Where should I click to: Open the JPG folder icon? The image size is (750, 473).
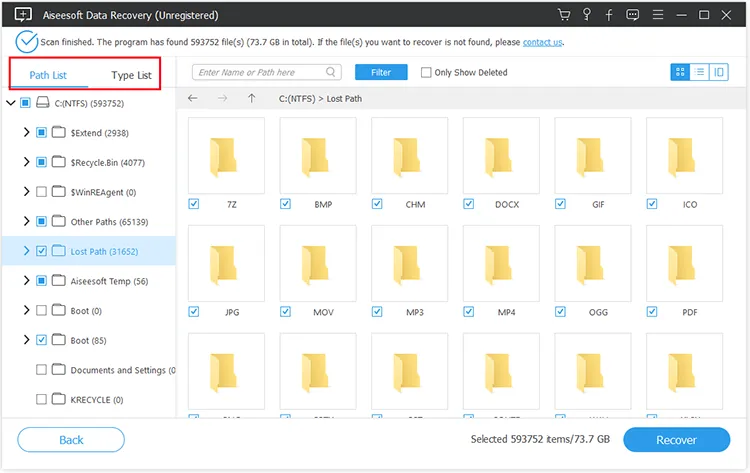226,263
